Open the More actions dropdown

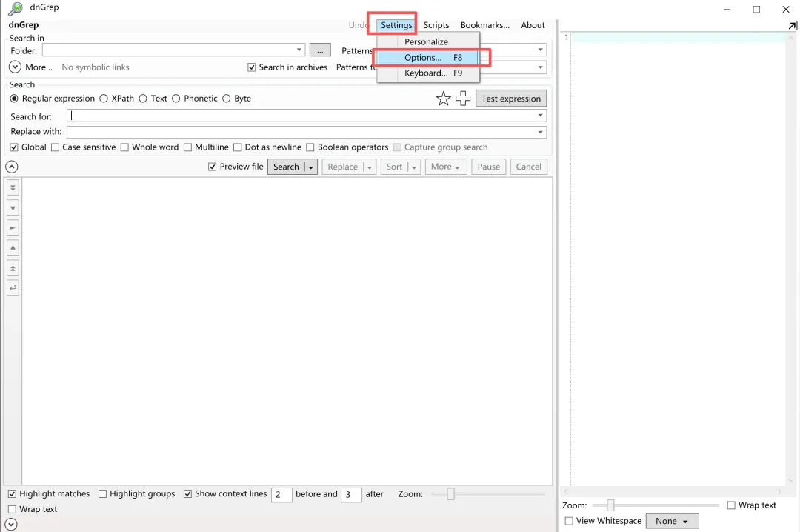coord(445,167)
